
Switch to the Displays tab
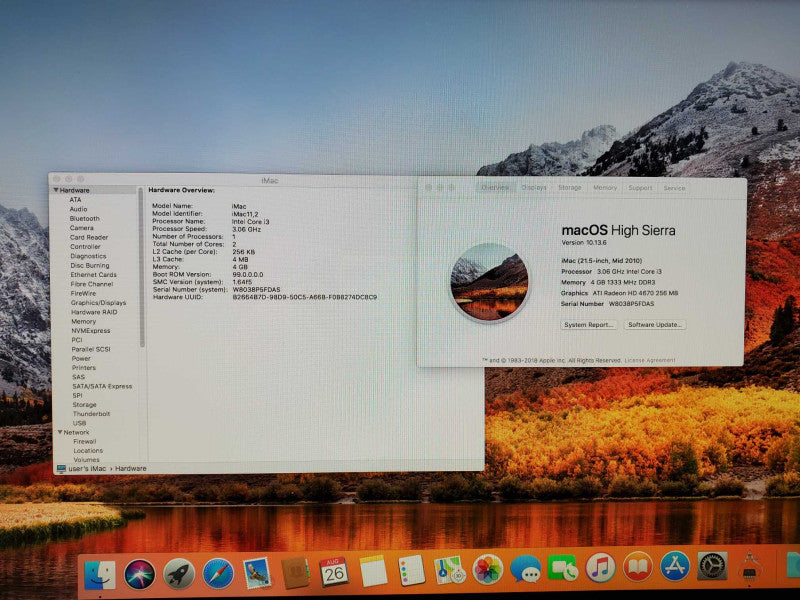pyautogui.click(x=534, y=188)
